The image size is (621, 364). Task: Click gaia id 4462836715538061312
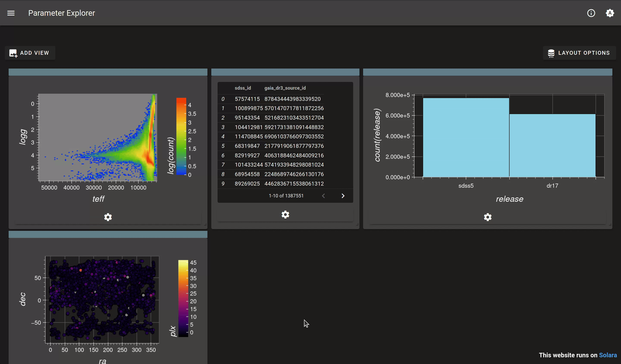pos(294,184)
